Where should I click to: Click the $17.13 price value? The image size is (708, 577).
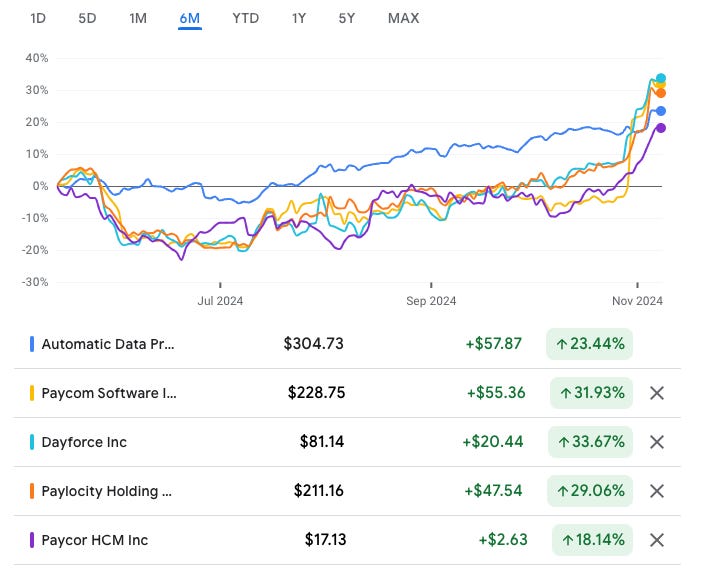325,540
